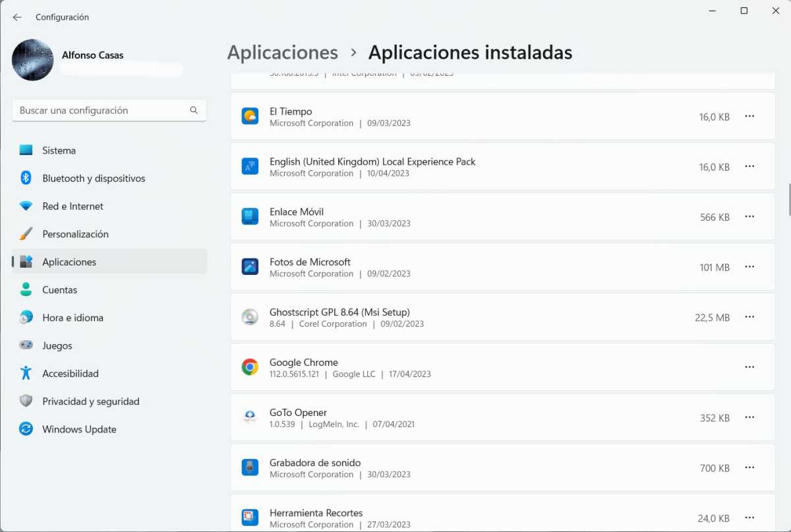
Task: Click the Sistema monitor icon
Action: [26, 150]
